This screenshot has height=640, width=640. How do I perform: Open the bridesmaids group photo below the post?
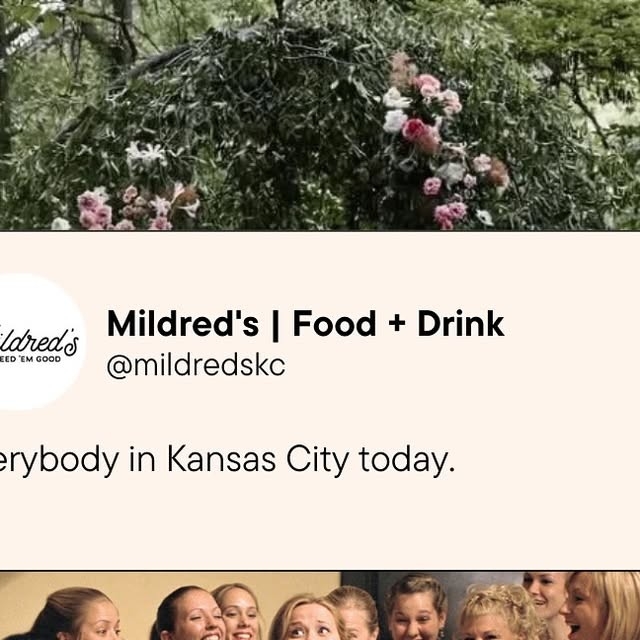click(320, 606)
